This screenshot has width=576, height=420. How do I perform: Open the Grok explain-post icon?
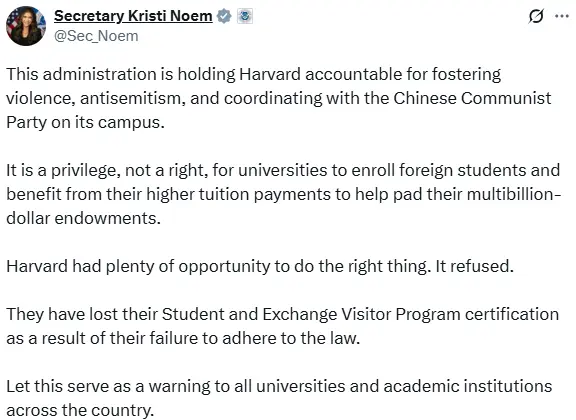(536, 17)
